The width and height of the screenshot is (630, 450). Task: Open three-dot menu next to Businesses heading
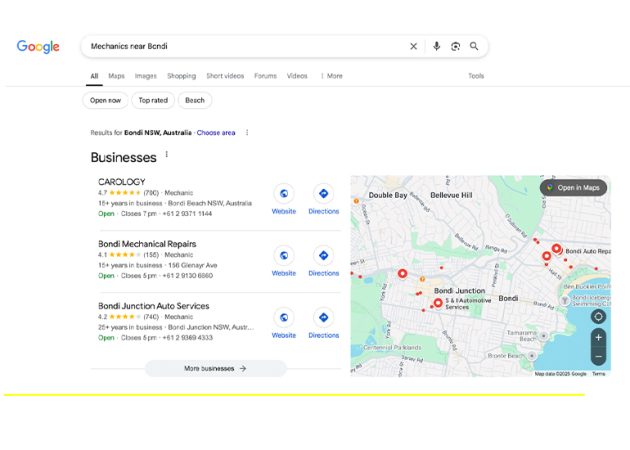(x=167, y=154)
